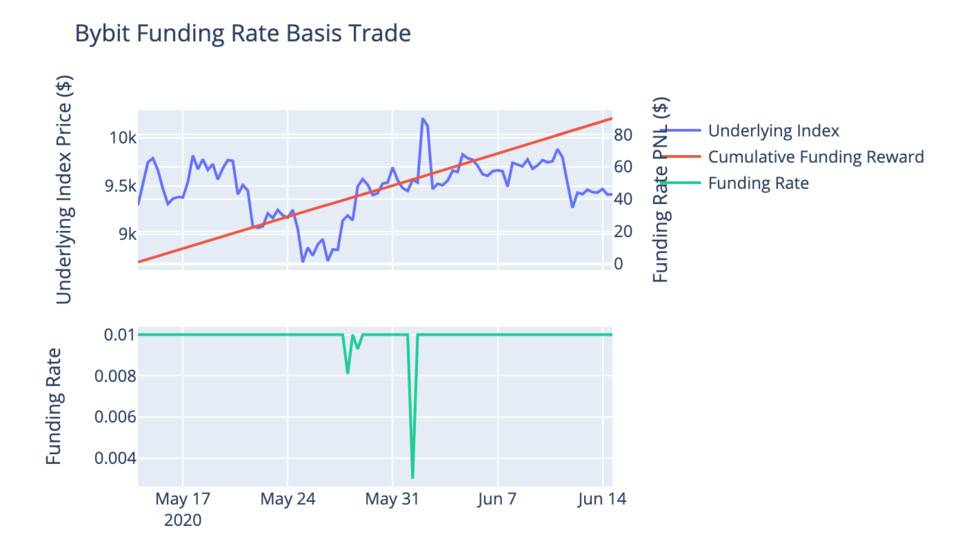Screen dimensions: 960x539
Task: Click the 9.5k price axis label
Action: tap(121, 186)
